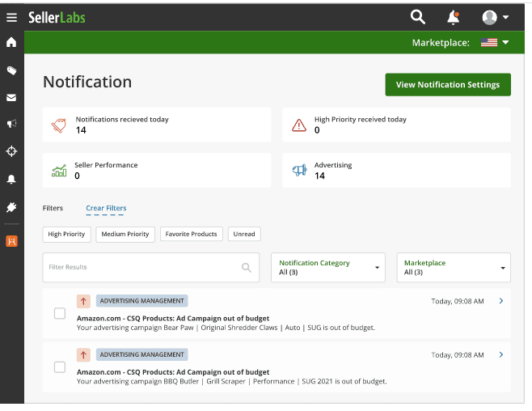Open the tag icon in sidebar
This screenshot has height=411, width=532.
11,70
